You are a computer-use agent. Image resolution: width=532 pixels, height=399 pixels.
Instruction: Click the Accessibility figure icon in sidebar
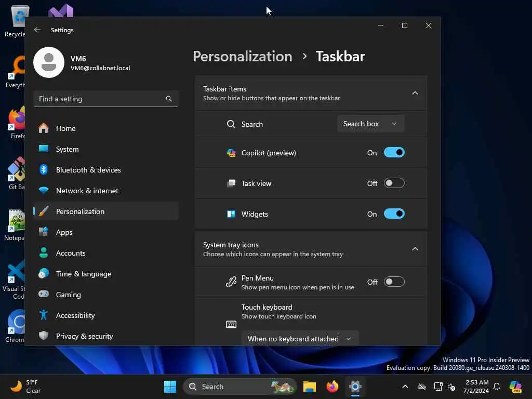coord(44,315)
